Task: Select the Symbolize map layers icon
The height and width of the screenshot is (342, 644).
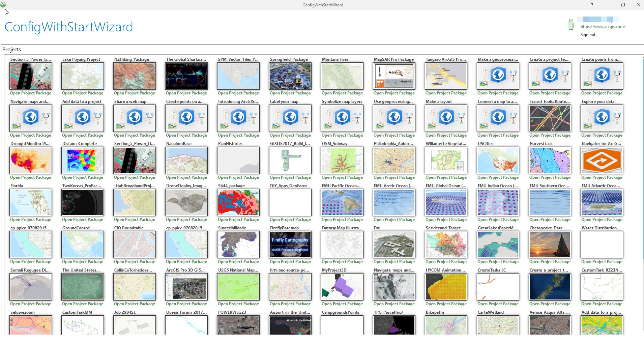Action: 342,118
